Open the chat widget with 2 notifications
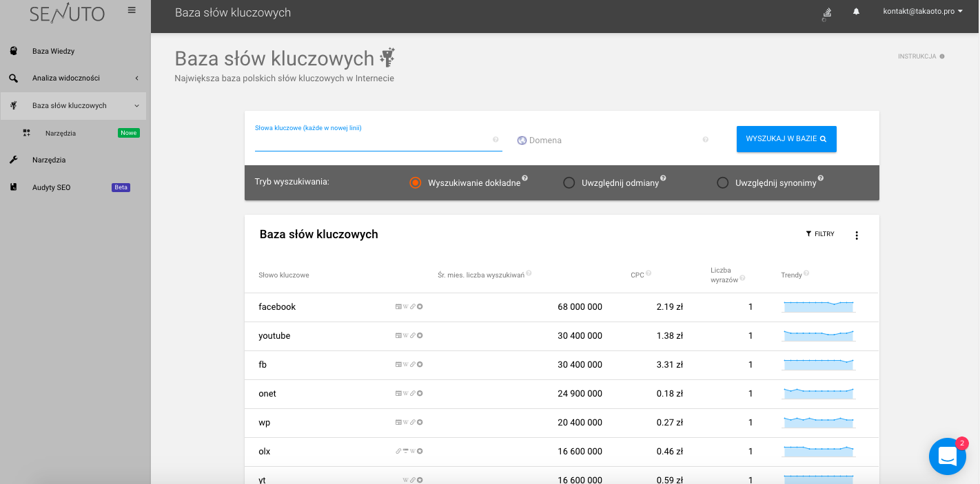 click(x=948, y=456)
